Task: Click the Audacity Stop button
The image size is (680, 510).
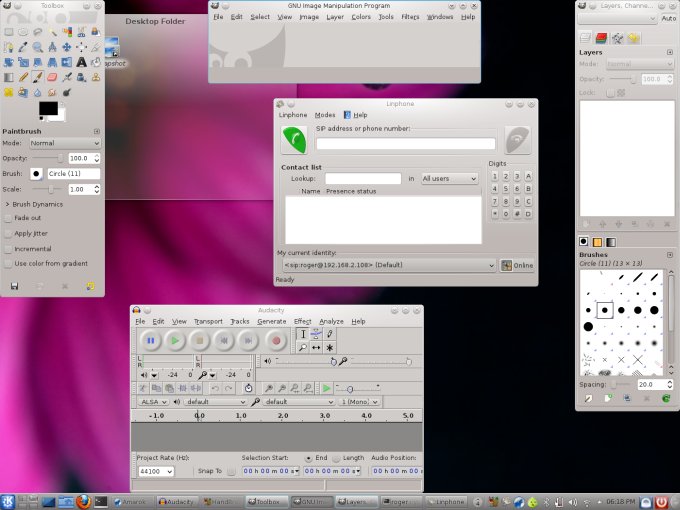Action: pos(200,341)
